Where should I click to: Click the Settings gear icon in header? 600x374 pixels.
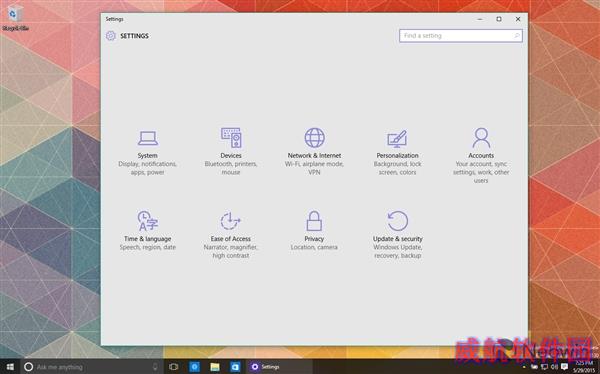point(111,36)
